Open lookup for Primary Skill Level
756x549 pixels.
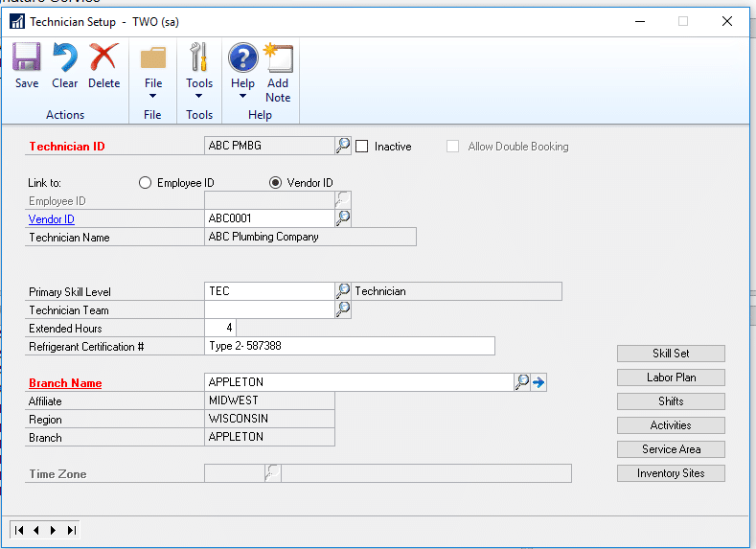pos(343,291)
